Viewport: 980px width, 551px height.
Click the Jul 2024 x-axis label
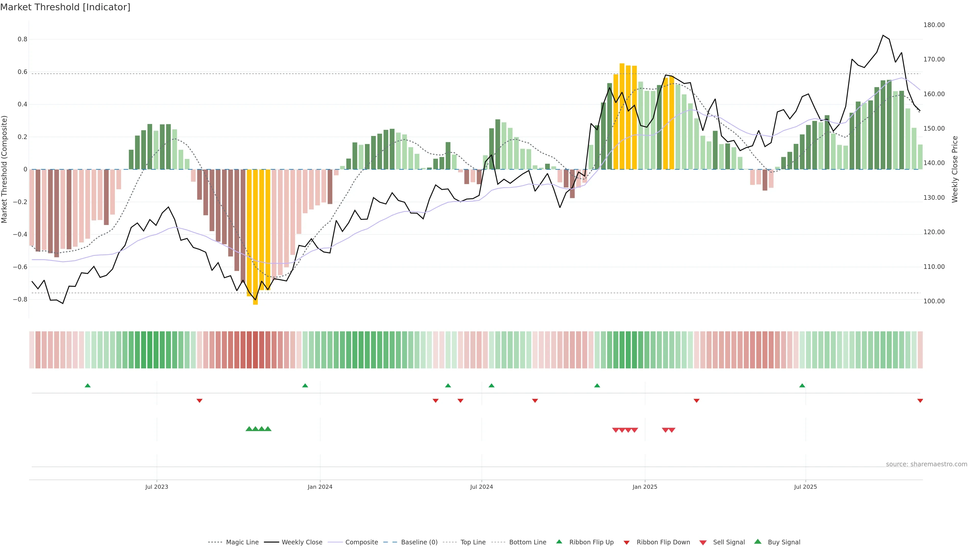click(481, 487)
